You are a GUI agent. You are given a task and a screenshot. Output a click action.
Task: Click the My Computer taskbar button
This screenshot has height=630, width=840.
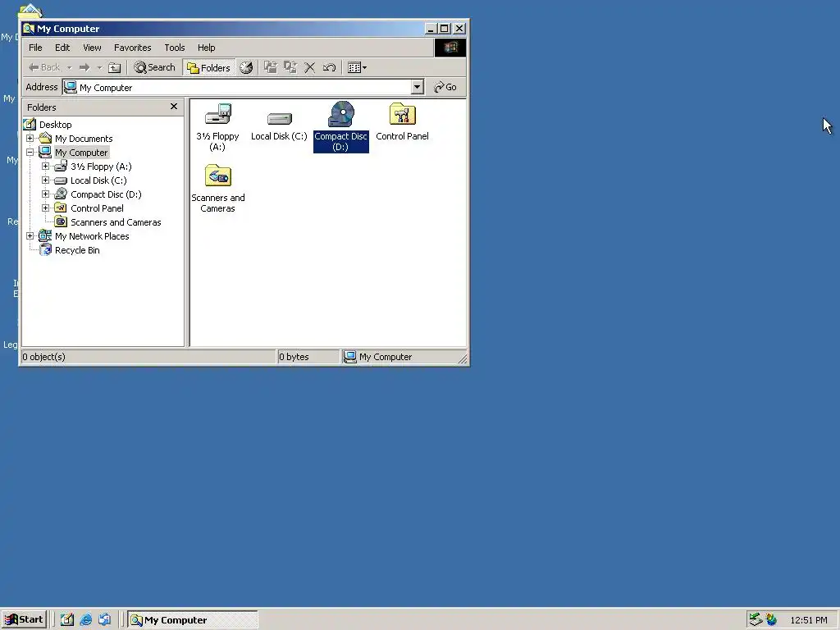click(x=193, y=620)
